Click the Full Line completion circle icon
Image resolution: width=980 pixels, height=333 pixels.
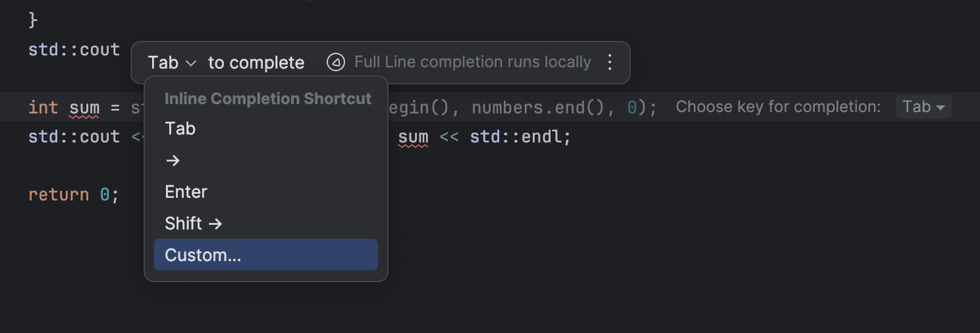click(x=336, y=63)
